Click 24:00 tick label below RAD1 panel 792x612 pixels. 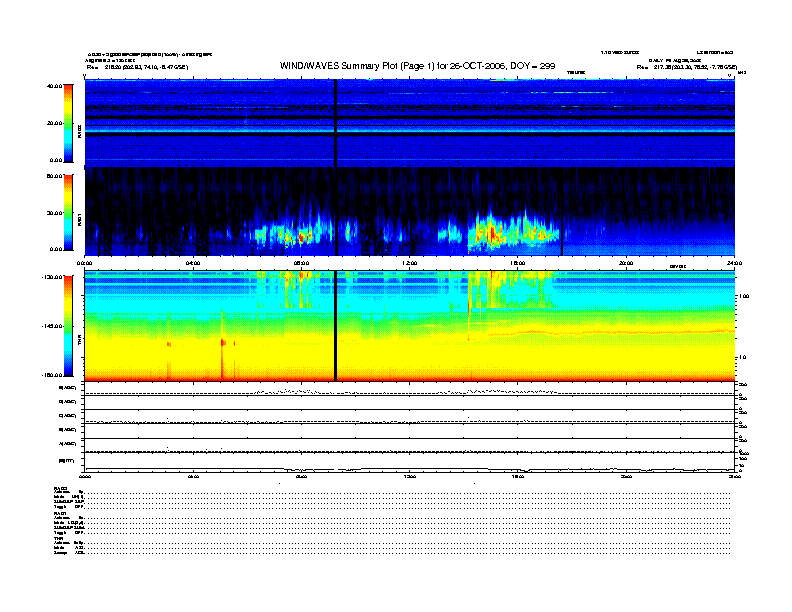tap(734, 263)
